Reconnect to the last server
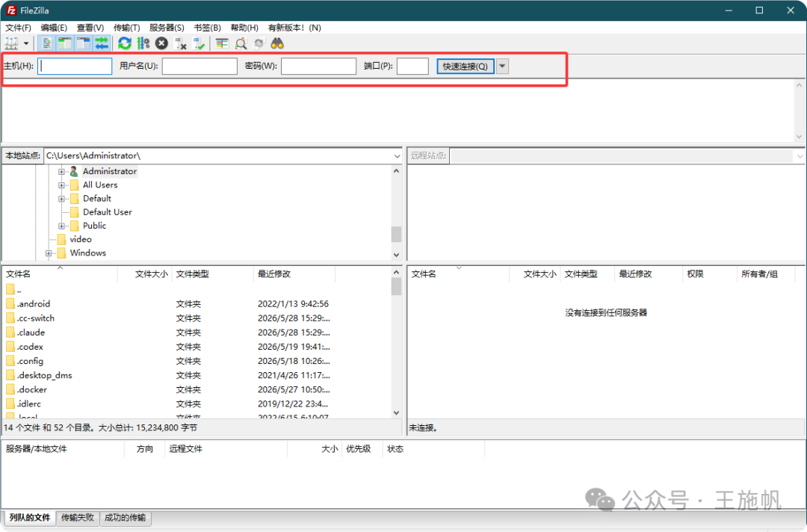Screen dimensions: 807x532 click(x=199, y=44)
